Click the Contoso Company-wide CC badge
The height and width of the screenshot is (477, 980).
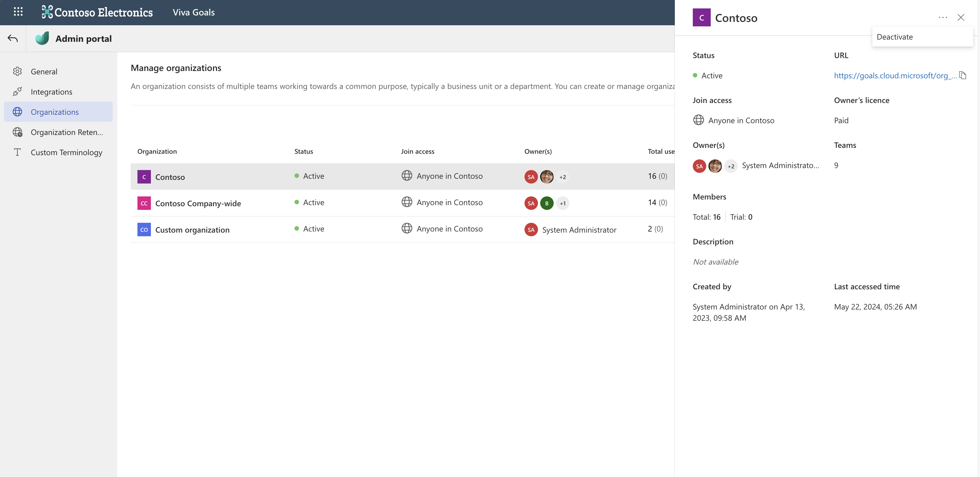[144, 203]
